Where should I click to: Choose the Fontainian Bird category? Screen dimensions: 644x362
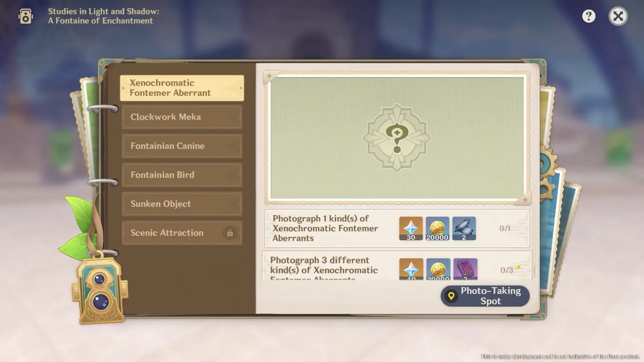182,175
